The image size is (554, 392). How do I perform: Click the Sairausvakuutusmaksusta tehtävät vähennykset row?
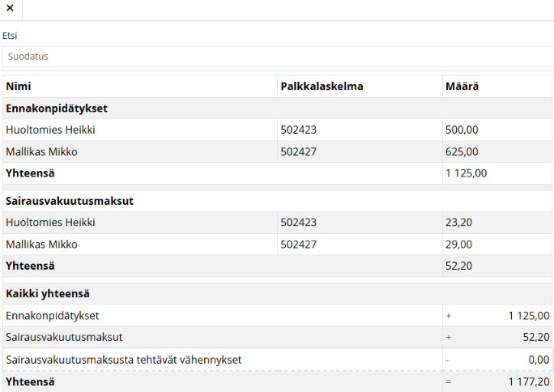(123, 359)
